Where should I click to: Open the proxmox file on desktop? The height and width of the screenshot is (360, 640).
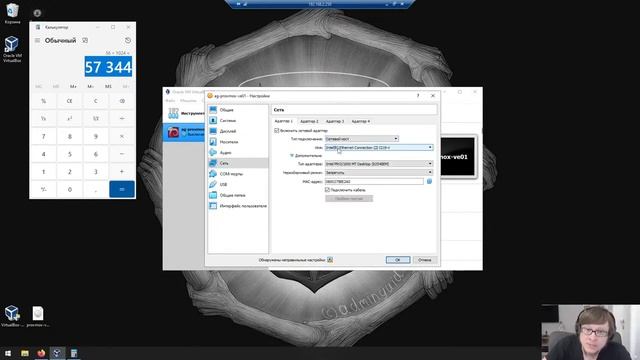click(38, 317)
